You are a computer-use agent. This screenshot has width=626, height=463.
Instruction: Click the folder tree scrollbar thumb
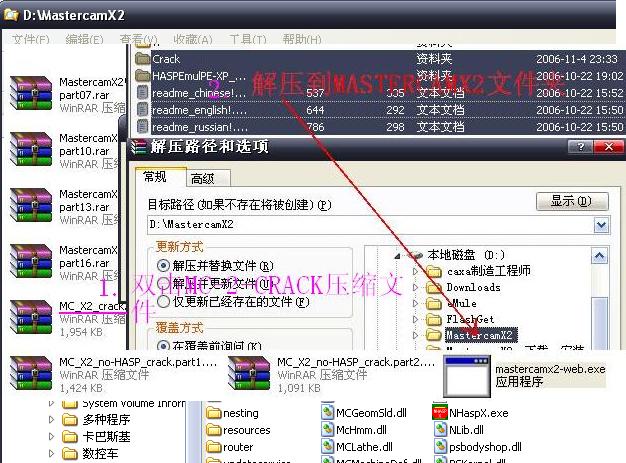(599, 323)
